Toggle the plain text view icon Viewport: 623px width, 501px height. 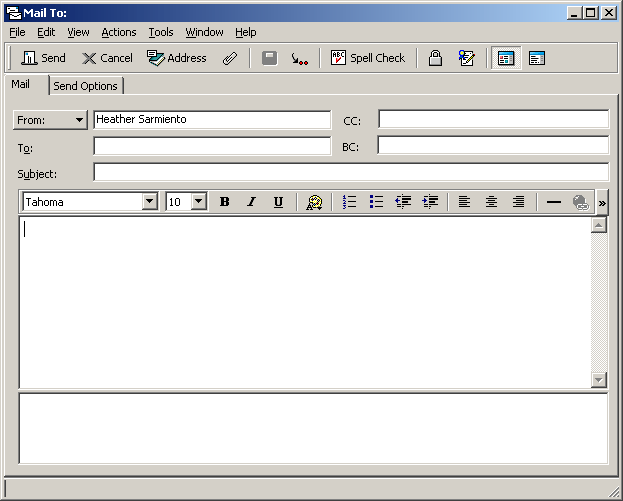click(x=537, y=58)
